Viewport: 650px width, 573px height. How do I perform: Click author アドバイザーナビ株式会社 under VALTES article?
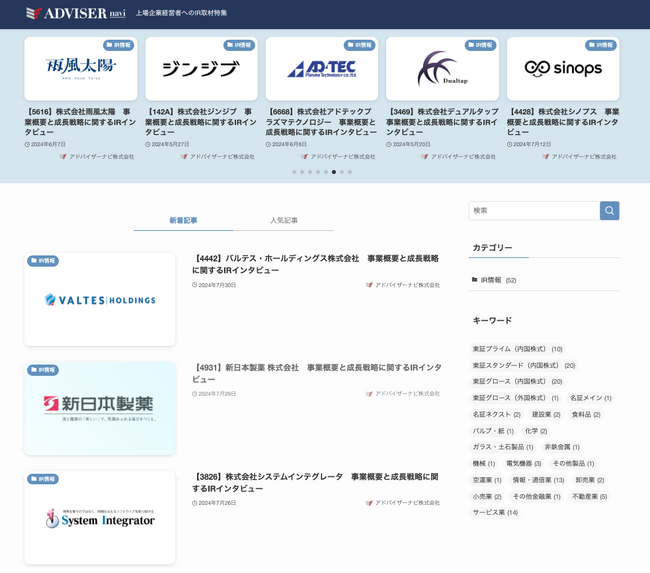point(403,285)
